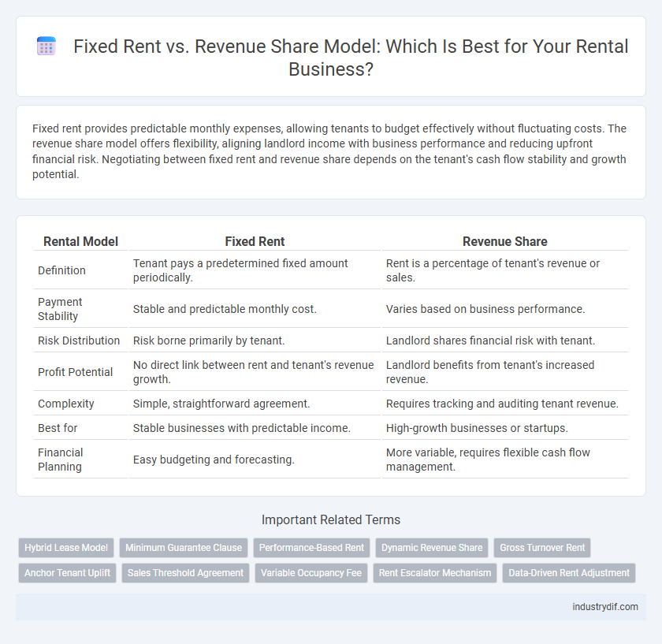
Task: Open the Gross Turnover Rent tag
Action: point(542,548)
